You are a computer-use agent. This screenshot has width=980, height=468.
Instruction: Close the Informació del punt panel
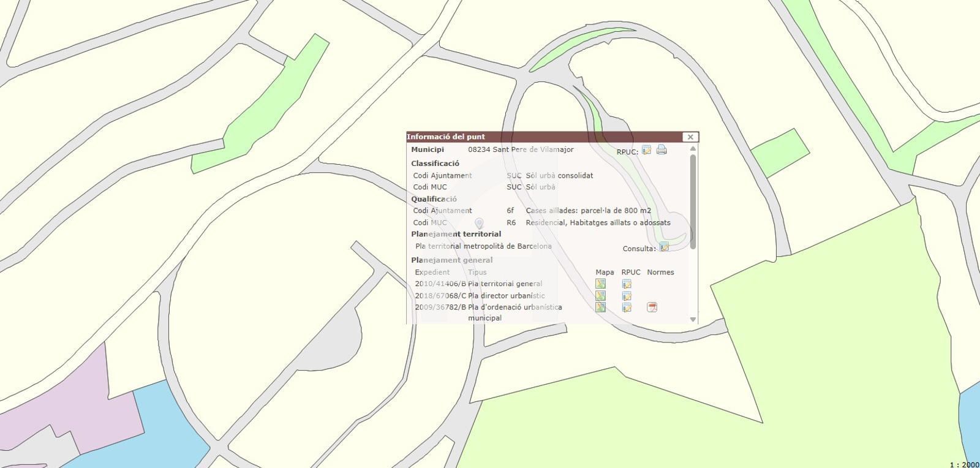pos(690,137)
